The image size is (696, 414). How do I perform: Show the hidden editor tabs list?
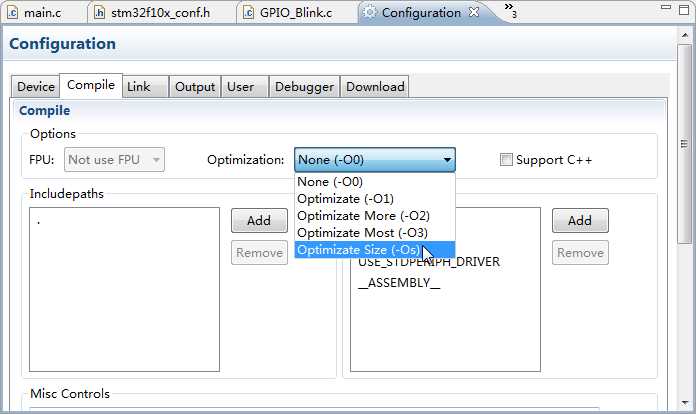point(510,10)
